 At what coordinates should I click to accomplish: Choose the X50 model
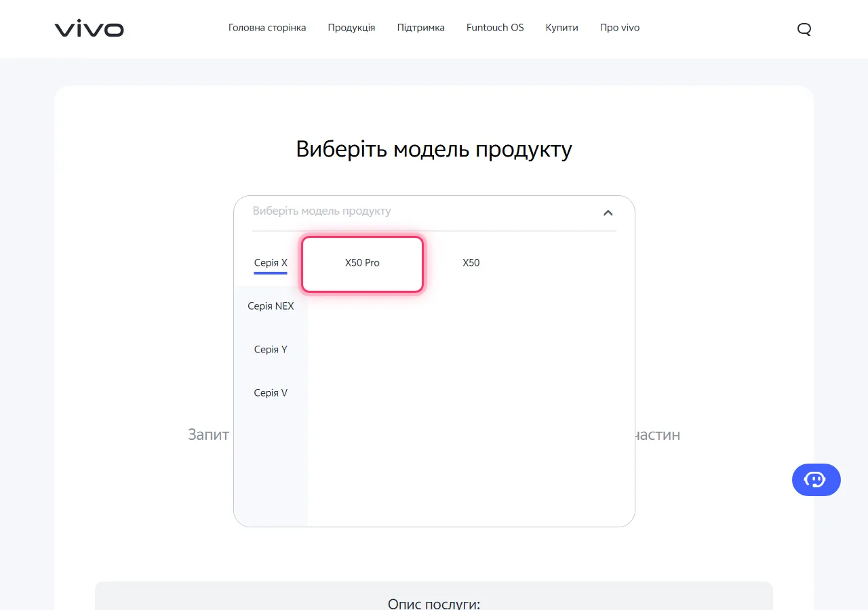pyautogui.click(x=471, y=263)
